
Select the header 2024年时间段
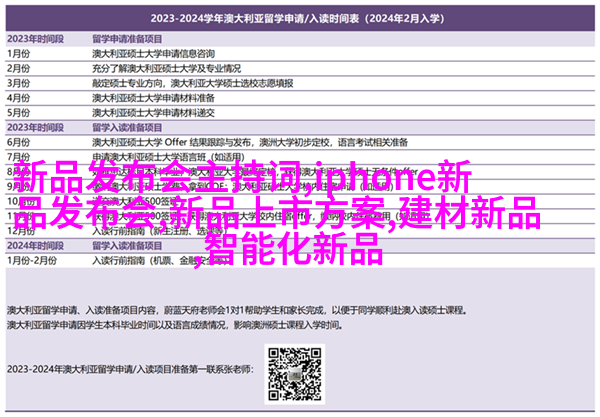point(35,246)
